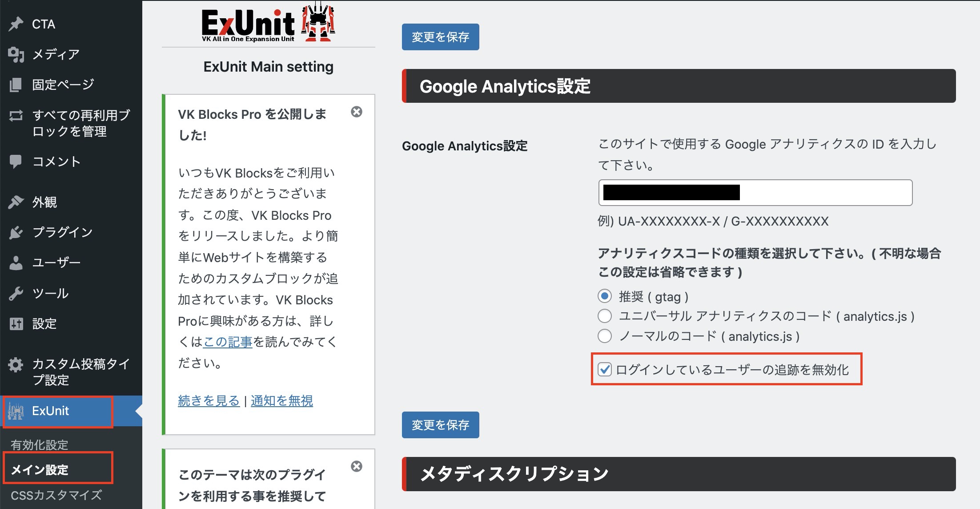The width and height of the screenshot is (980, 509).
Task: Select ユニバーサル アナリティクスのコード radio button
Action: (604, 316)
